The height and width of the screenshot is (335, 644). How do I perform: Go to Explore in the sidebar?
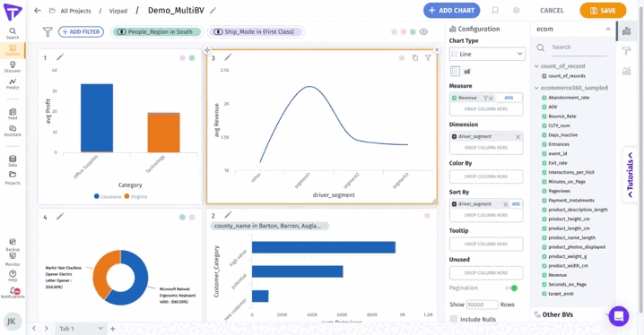click(13, 50)
